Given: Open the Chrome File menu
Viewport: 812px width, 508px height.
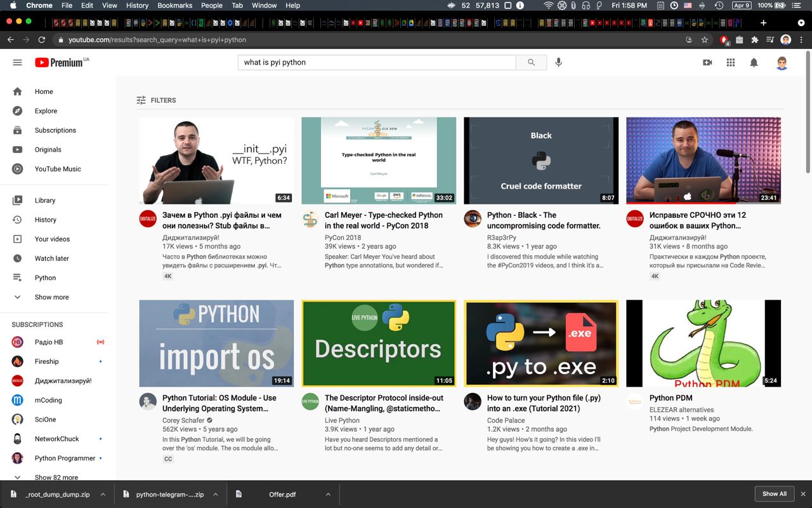Looking at the screenshot, I should tap(67, 5).
